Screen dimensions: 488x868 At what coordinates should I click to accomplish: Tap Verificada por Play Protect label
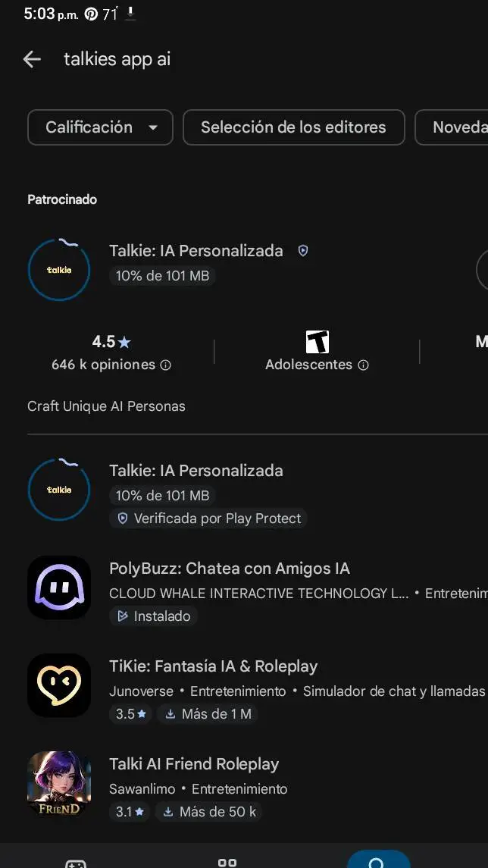(208, 519)
